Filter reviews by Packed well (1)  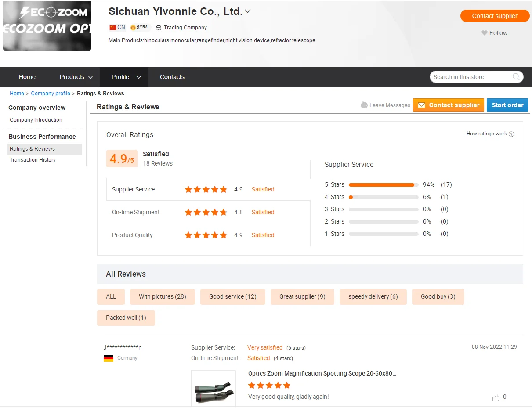coord(126,318)
